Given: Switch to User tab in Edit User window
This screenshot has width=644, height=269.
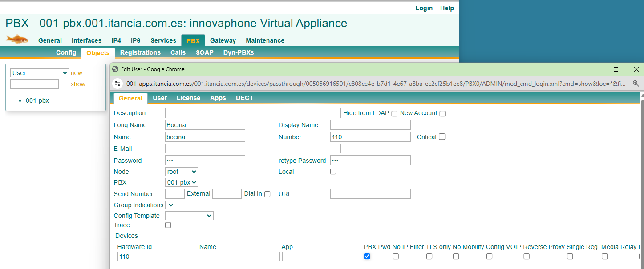Looking at the screenshot, I should 160,98.
